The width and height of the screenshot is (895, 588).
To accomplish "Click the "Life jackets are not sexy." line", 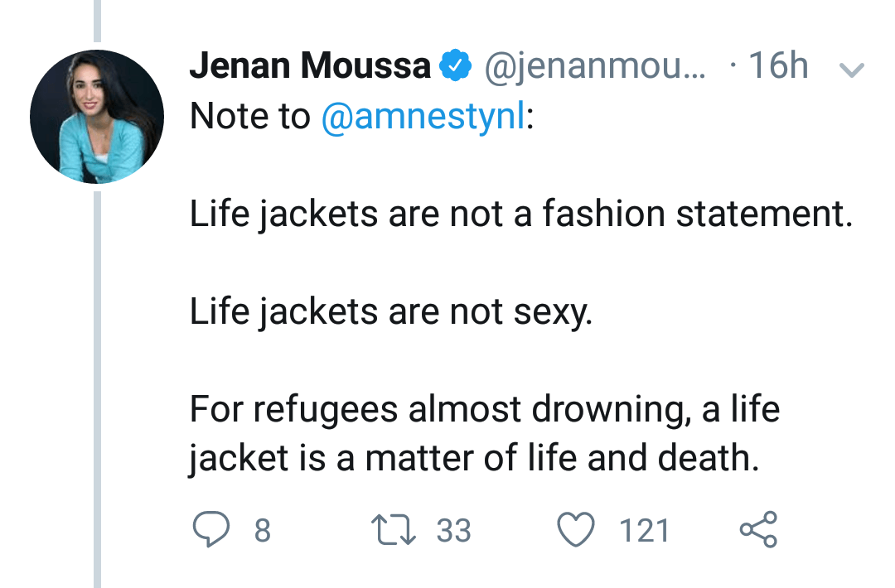I will (x=391, y=312).
